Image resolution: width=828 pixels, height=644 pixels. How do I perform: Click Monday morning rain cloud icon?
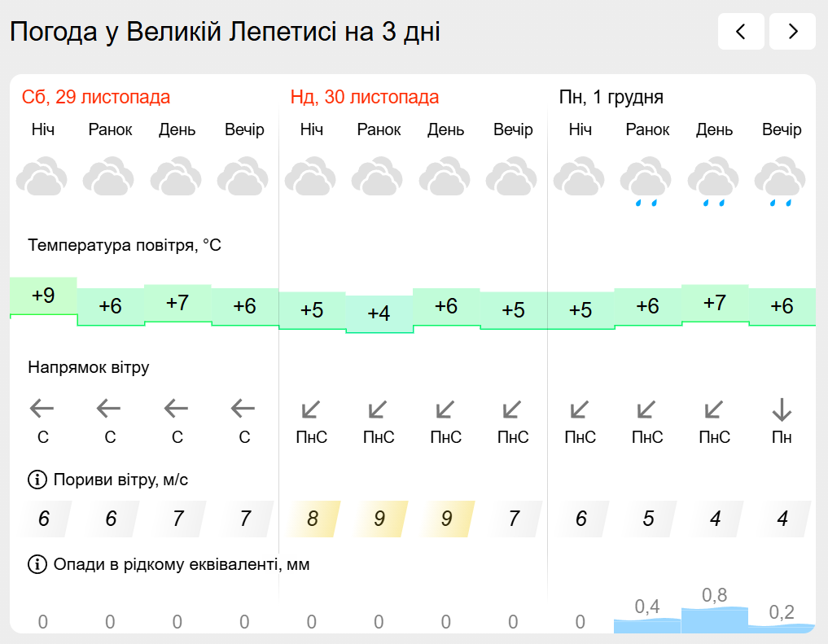pos(646,182)
